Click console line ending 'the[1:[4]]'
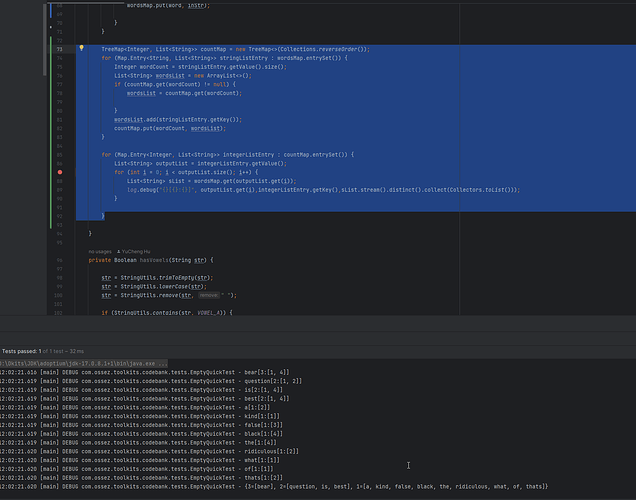The height and width of the screenshot is (500, 636). [138, 443]
